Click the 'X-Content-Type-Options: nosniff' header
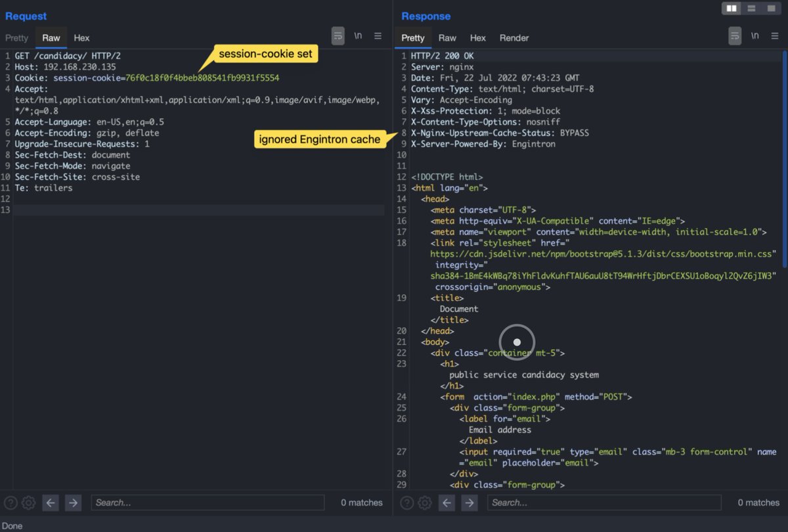788x532 pixels. click(x=486, y=122)
